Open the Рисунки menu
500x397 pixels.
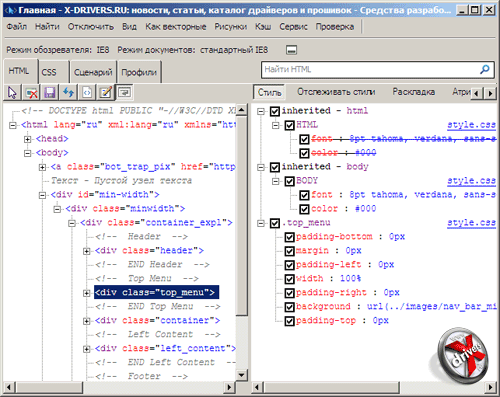point(231,26)
